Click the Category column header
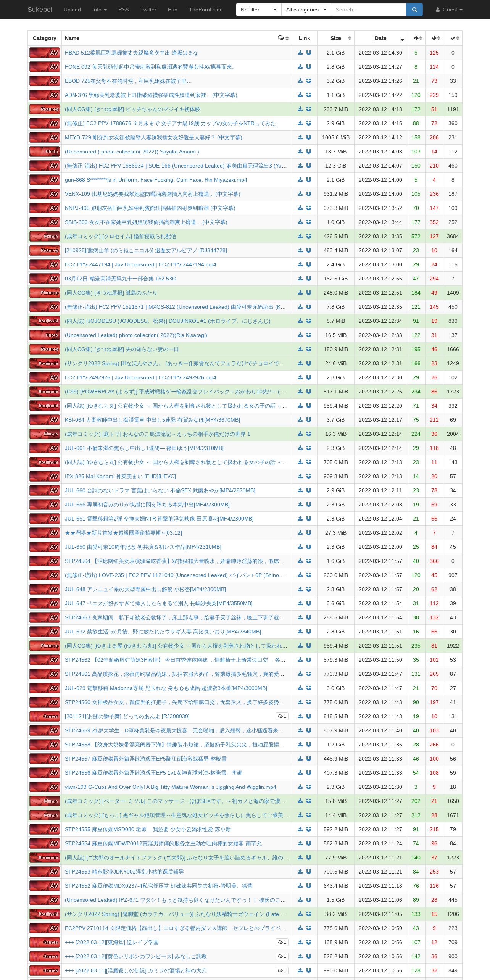This screenshot has height=980, width=490. click(45, 38)
